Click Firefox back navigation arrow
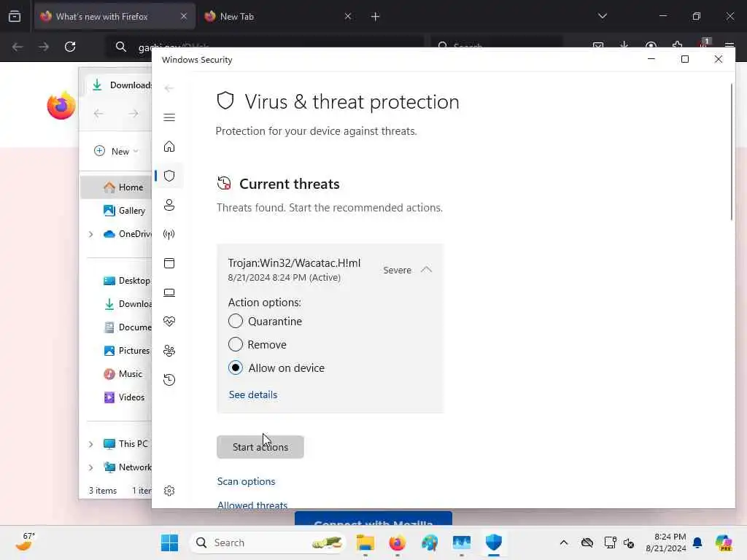The width and height of the screenshot is (747, 560). pyautogui.click(x=18, y=47)
